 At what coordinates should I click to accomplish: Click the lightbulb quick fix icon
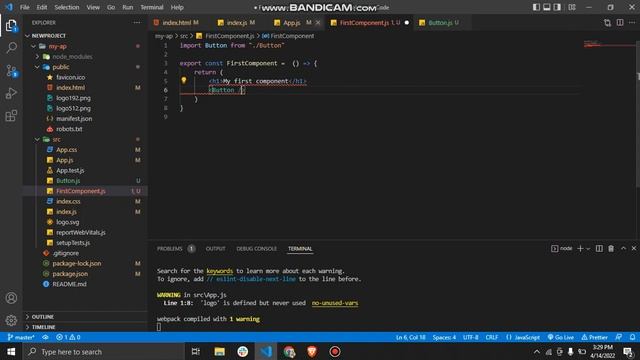point(184,80)
